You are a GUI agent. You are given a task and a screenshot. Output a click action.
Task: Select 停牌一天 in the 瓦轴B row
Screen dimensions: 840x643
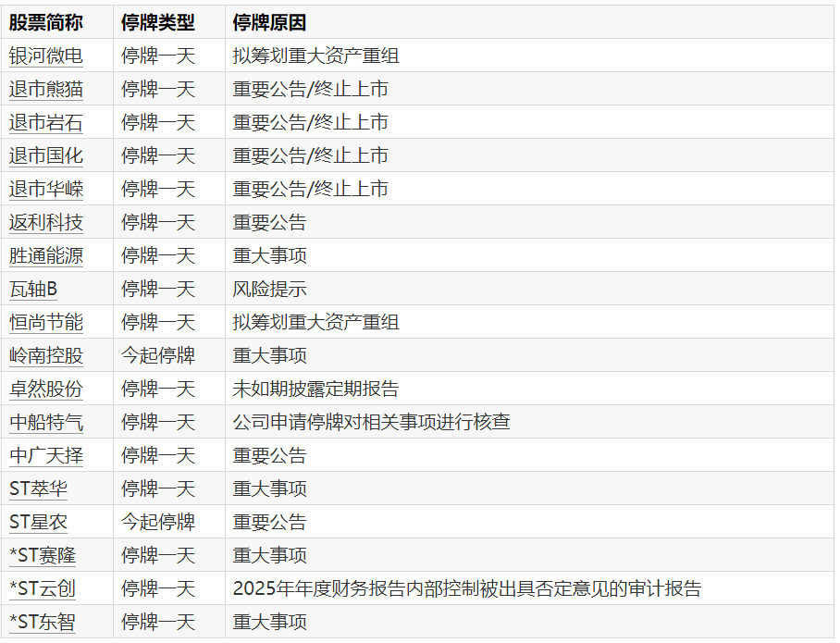point(158,289)
